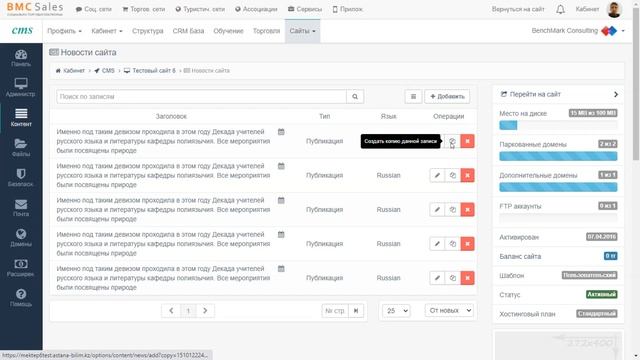This screenshot has height=360, width=640.
Task: Open the CRM База menu item
Action: pyautogui.click(x=188, y=31)
